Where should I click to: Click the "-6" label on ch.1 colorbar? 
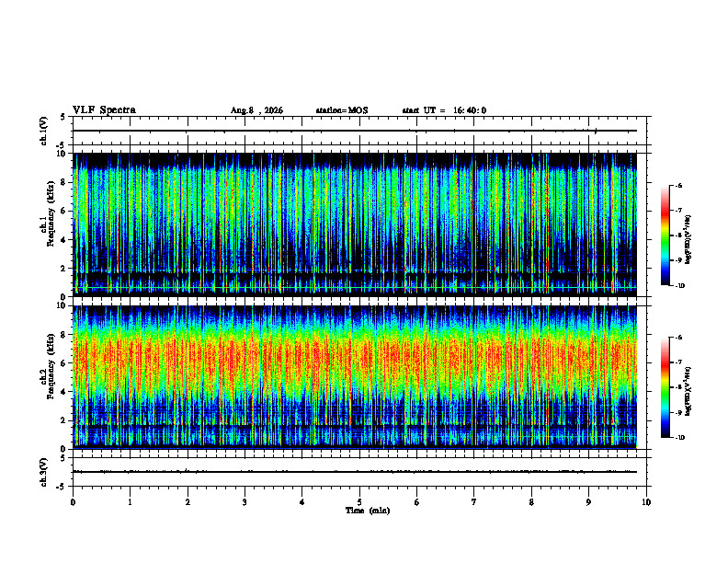[678, 185]
